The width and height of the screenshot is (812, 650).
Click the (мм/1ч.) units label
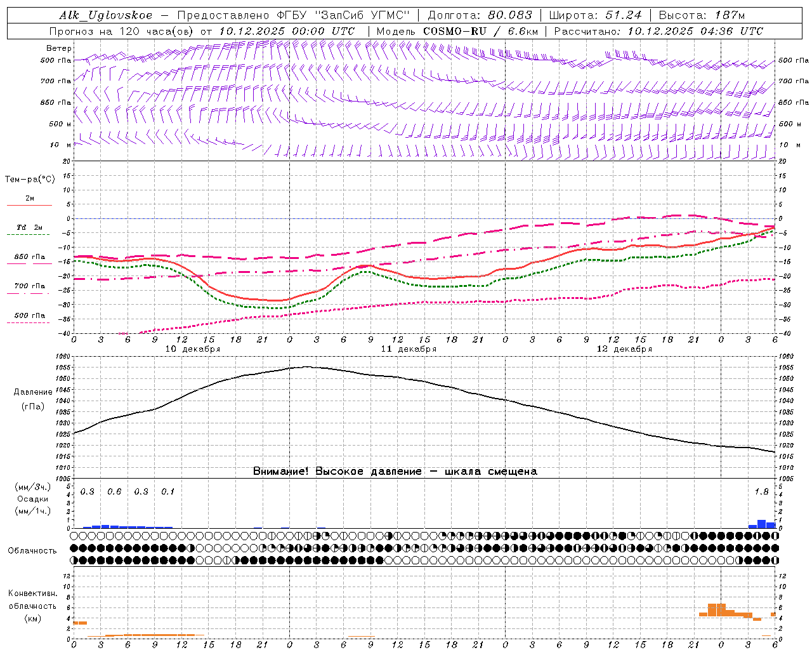pos(33,511)
